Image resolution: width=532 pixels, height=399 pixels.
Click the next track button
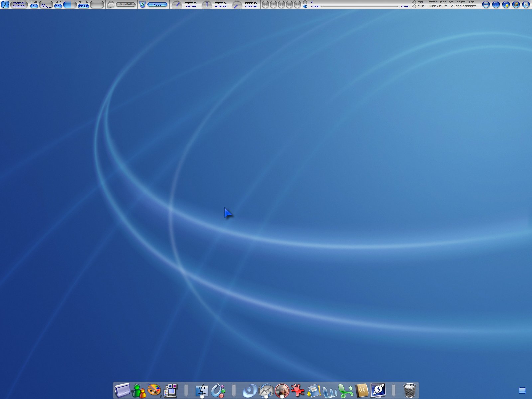click(x=297, y=4)
